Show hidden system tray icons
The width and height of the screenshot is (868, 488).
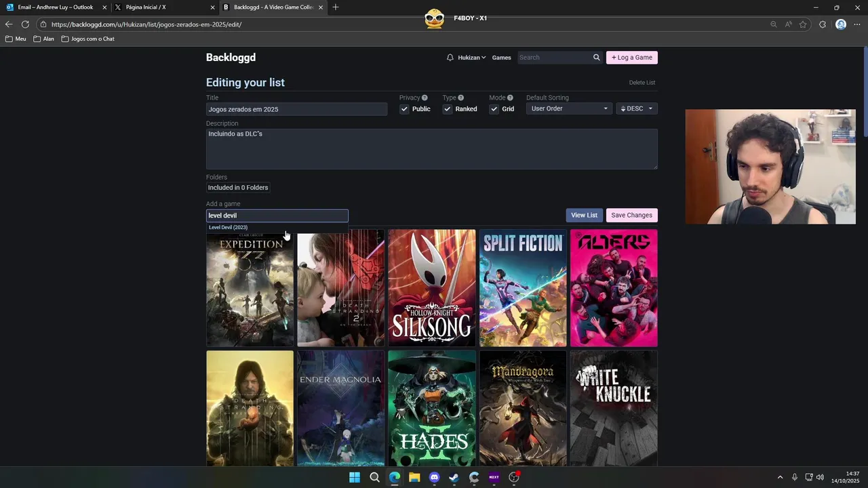pyautogui.click(x=780, y=477)
